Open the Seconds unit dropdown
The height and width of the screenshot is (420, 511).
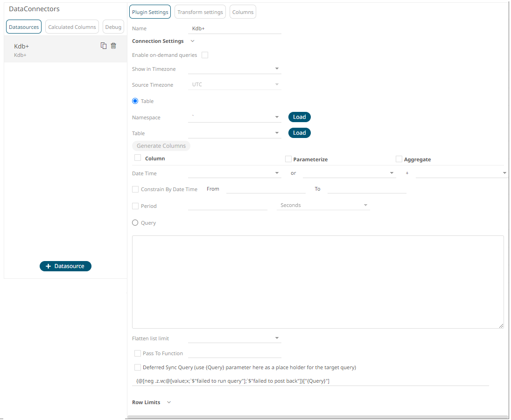tap(323, 206)
